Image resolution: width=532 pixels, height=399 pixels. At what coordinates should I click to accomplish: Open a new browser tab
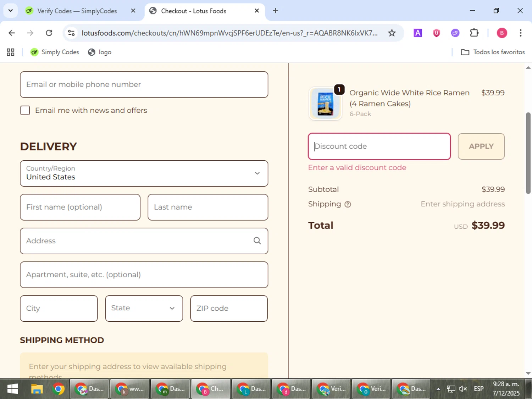point(275,11)
